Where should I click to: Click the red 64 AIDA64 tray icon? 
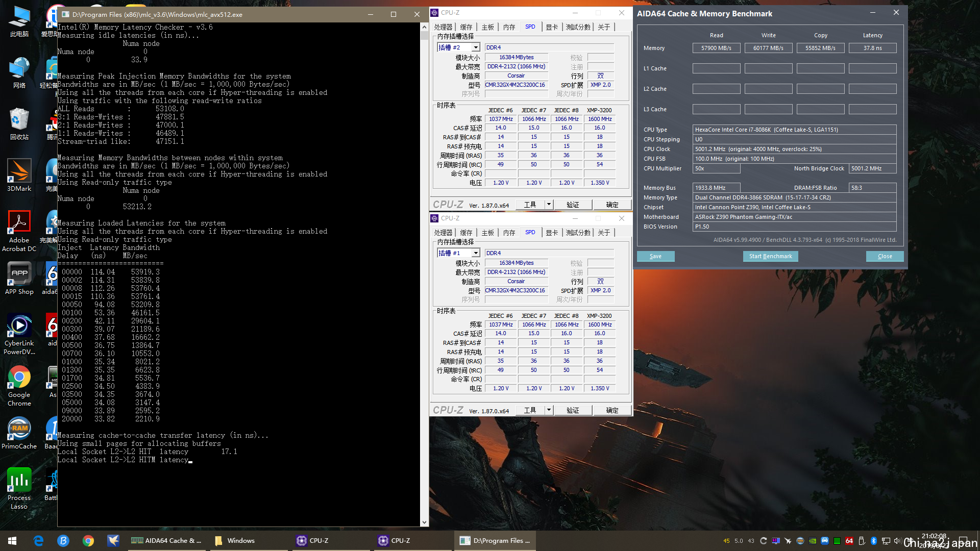849,541
